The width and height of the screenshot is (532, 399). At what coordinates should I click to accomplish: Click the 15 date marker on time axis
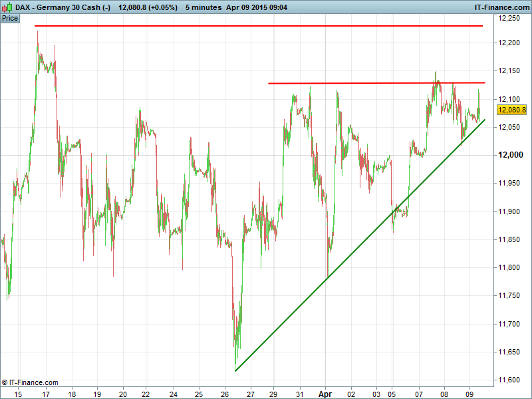(x=19, y=393)
